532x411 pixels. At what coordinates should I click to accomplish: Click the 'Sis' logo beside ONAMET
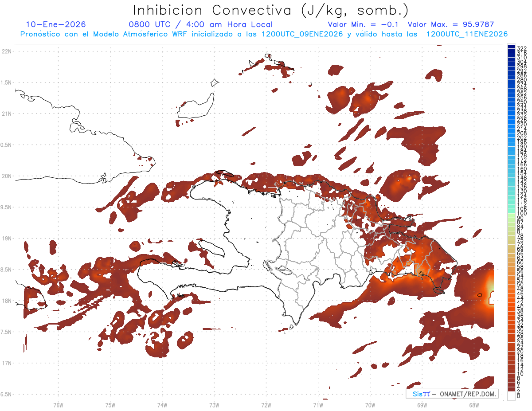(x=421, y=394)
